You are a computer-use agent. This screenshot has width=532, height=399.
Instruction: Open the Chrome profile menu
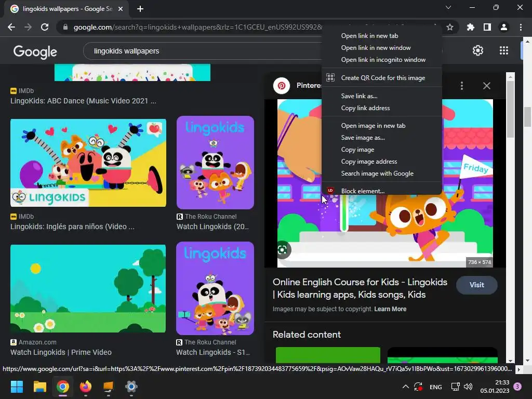(x=504, y=27)
